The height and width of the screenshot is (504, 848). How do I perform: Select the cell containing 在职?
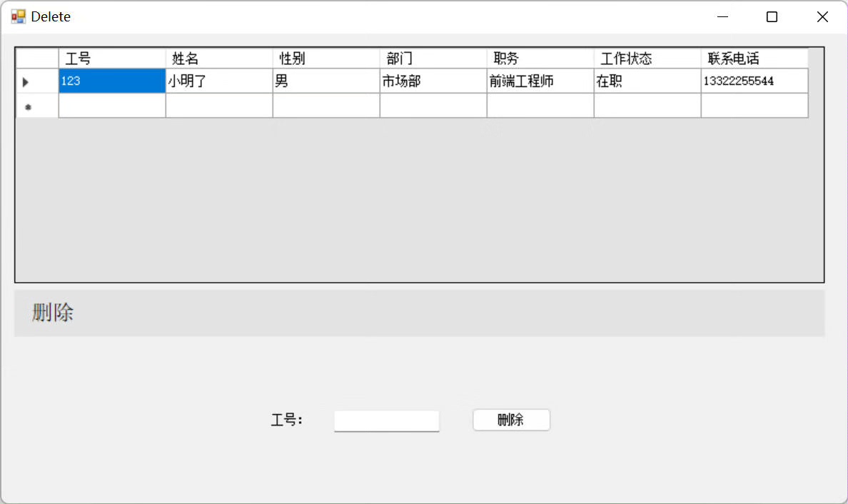[x=647, y=81]
